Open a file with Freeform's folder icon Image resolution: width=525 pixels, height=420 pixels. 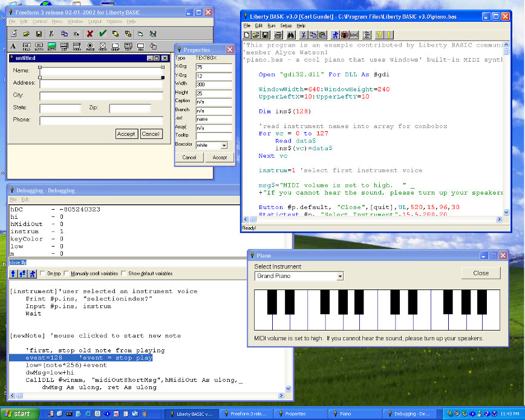[27, 34]
